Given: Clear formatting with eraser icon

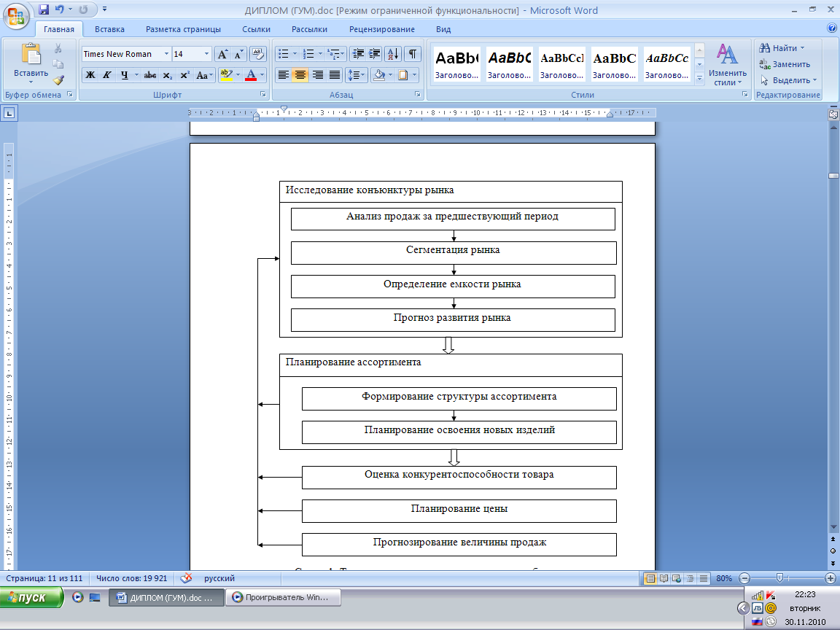Looking at the screenshot, I should 257,54.
